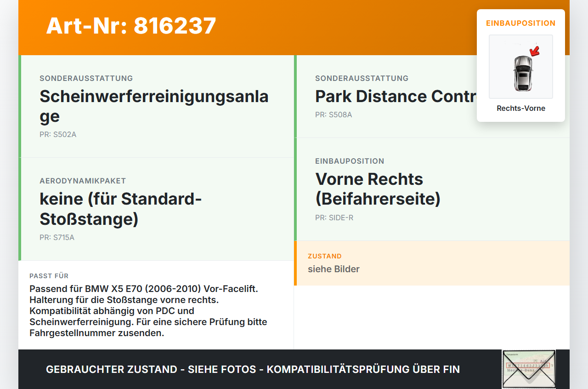Select the Park Distance Control card title

point(396,97)
